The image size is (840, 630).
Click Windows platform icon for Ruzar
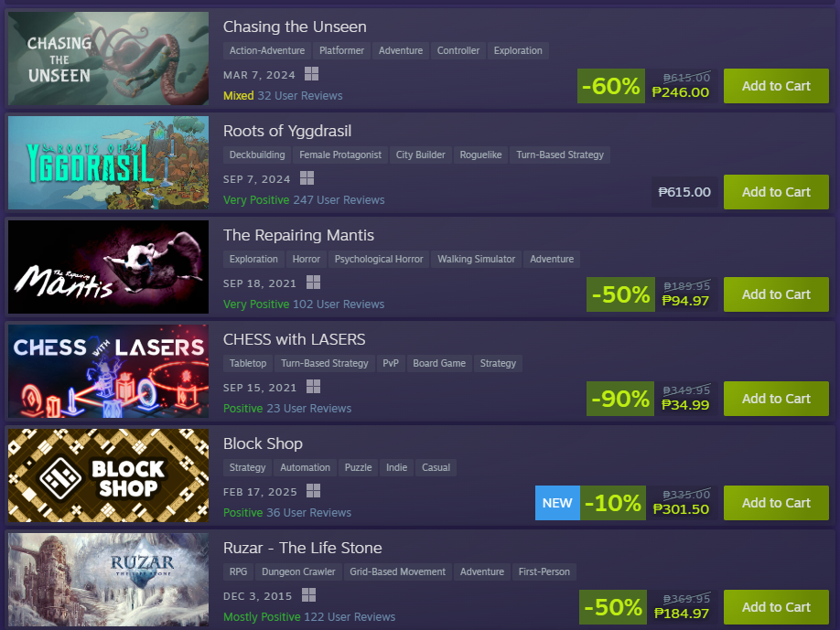click(x=309, y=594)
